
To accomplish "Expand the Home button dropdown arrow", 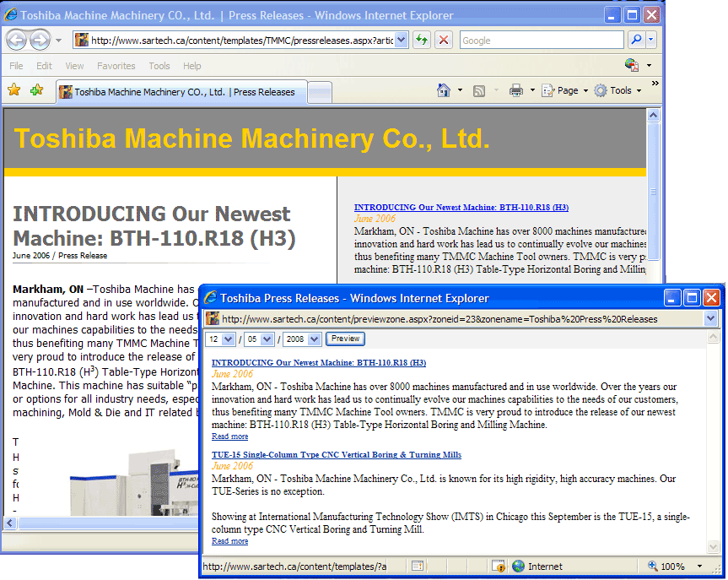I will tap(460, 90).
